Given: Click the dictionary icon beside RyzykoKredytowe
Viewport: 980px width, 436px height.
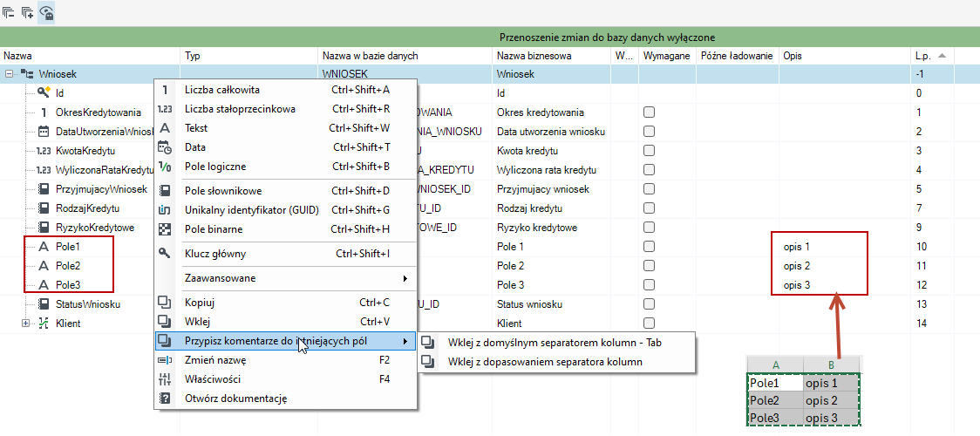Looking at the screenshot, I should (x=43, y=228).
